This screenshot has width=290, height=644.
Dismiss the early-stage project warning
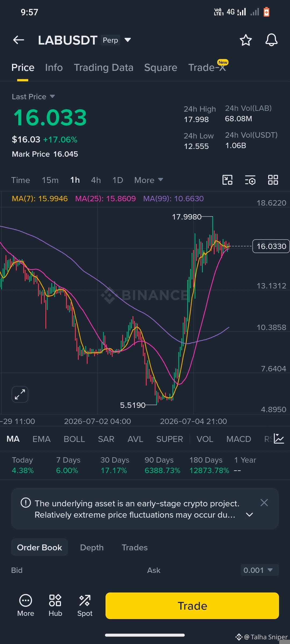pyautogui.click(x=264, y=503)
